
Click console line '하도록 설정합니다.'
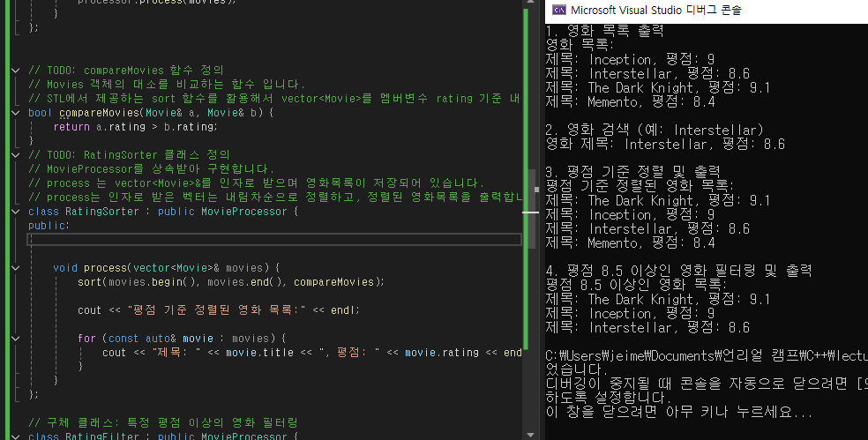[609, 399]
